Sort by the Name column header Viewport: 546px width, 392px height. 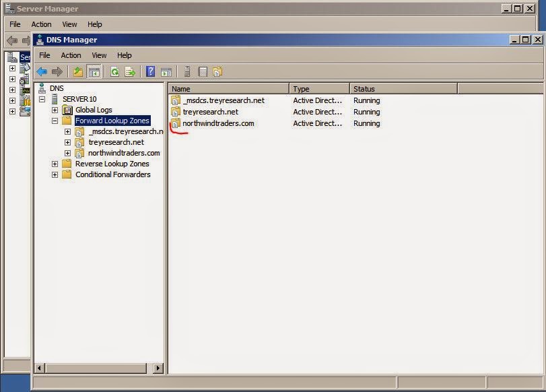coord(229,89)
